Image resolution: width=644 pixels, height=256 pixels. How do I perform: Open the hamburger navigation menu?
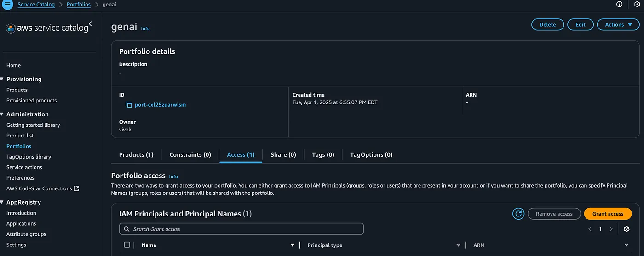(8, 5)
